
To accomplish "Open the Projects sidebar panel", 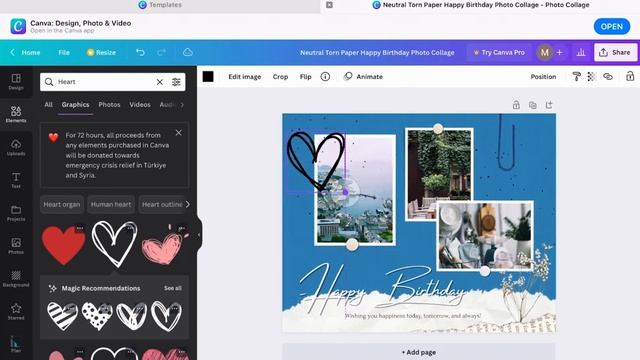I will [16, 213].
